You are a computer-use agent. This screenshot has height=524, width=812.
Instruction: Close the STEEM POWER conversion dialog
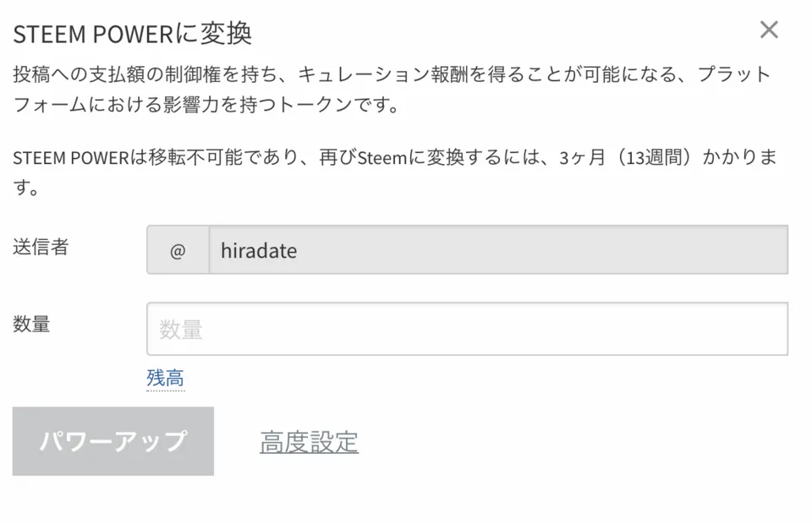[x=768, y=30]
